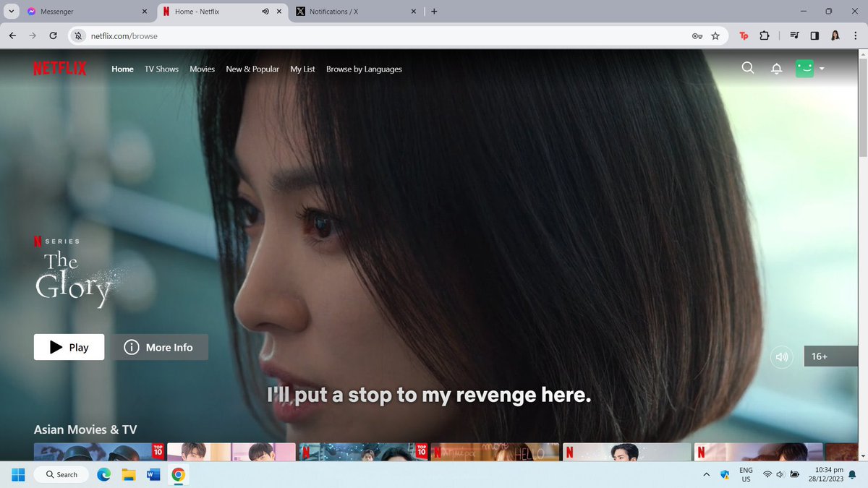Screen dimensions: 868x488
Task: Close the Notifications / X tab
Action: coord(414,12)
